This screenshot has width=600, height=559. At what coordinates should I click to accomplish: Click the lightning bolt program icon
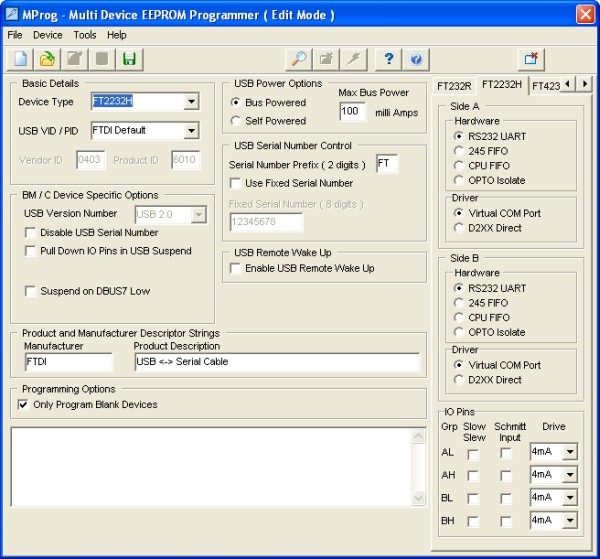point(354,60)
